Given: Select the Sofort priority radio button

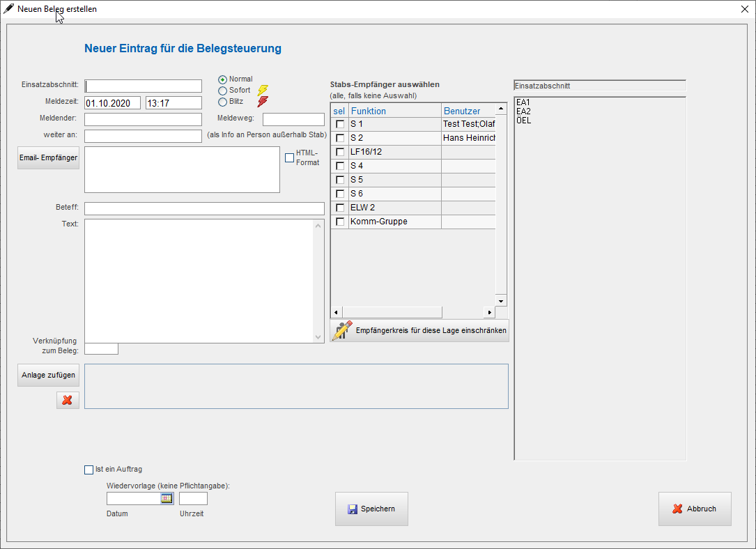Looking at the screenshot, I should click(x=223, y=91).
